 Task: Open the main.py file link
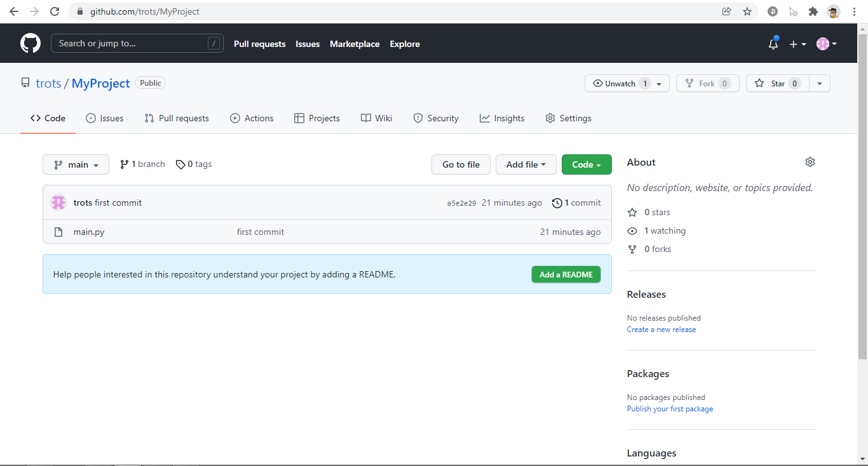(89, 232)
